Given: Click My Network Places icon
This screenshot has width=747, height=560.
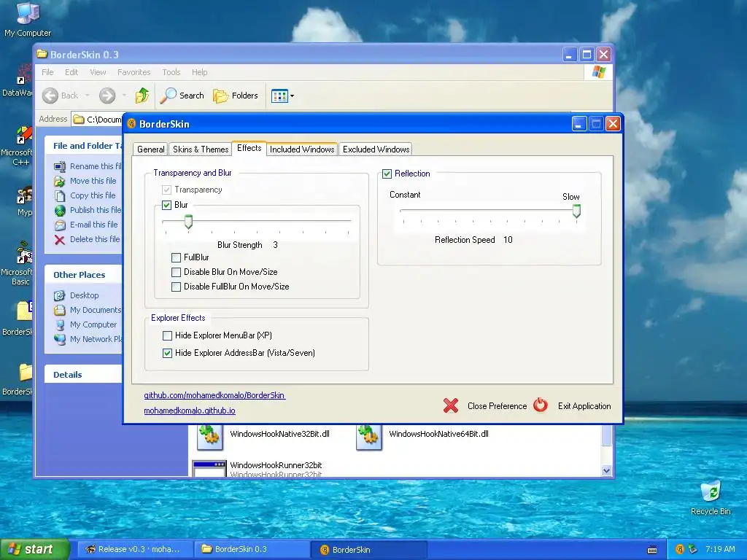Looking at the screenshot, I should 60,339.
